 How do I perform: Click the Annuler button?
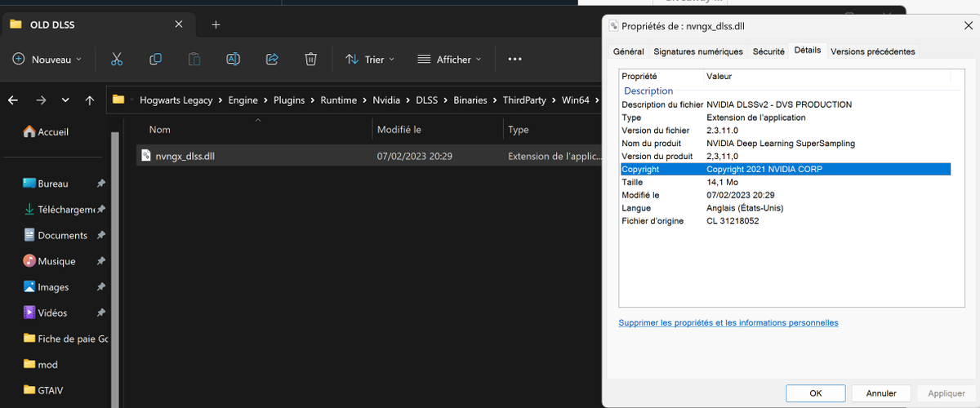(881, 393)
